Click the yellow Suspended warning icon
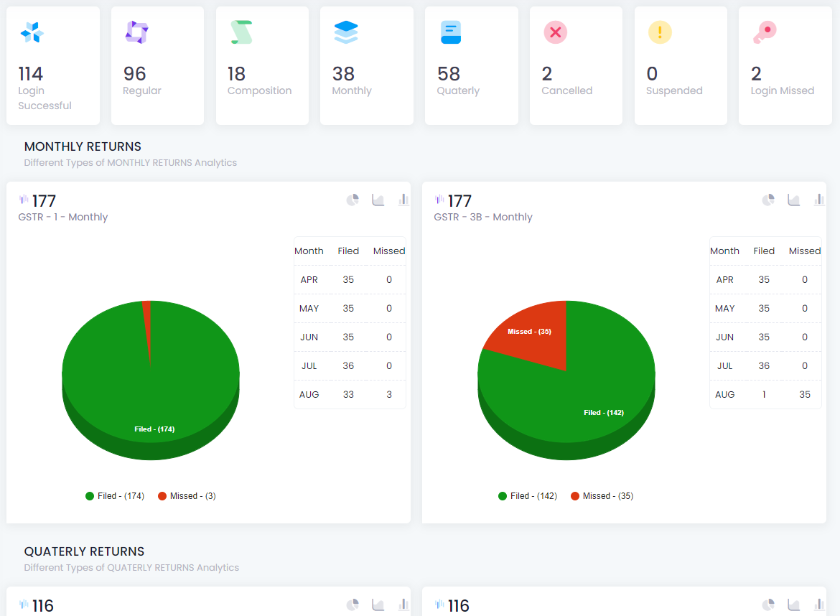The image size is (840, 616). [660, 32]
